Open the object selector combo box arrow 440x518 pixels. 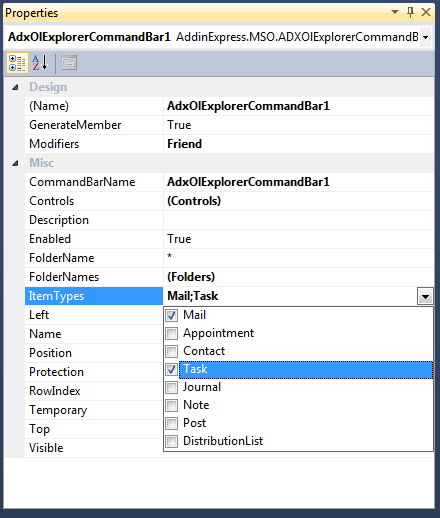426,37
